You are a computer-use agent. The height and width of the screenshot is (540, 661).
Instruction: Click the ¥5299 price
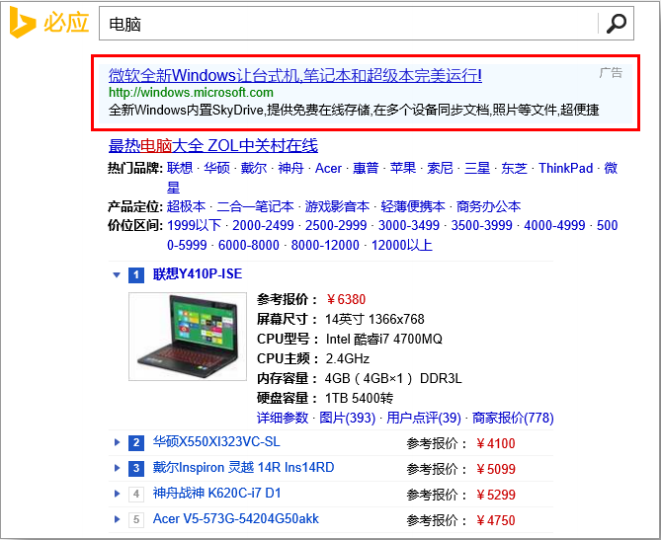[x=496, y=495]
